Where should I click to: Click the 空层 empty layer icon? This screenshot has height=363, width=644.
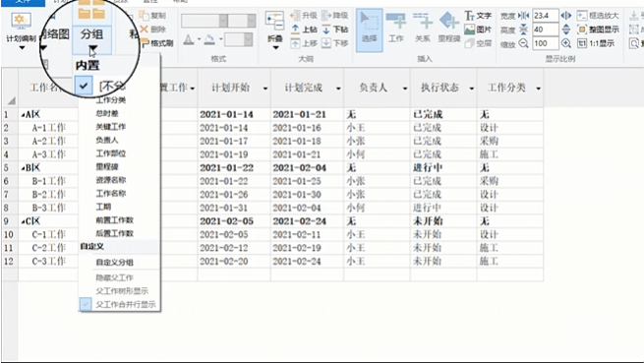point(470,43)
